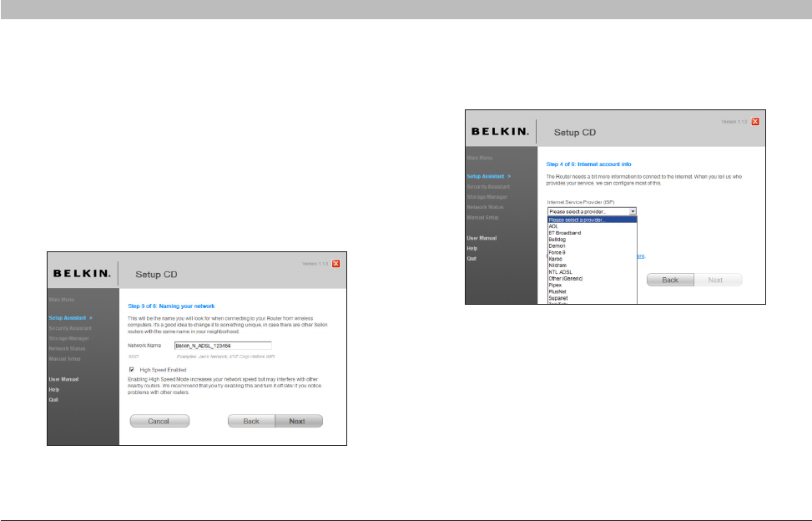This screenshot has width=812, height=521.
Task: Open Main Menu in the Step 4 sidebar
Action: pos(480,158)
